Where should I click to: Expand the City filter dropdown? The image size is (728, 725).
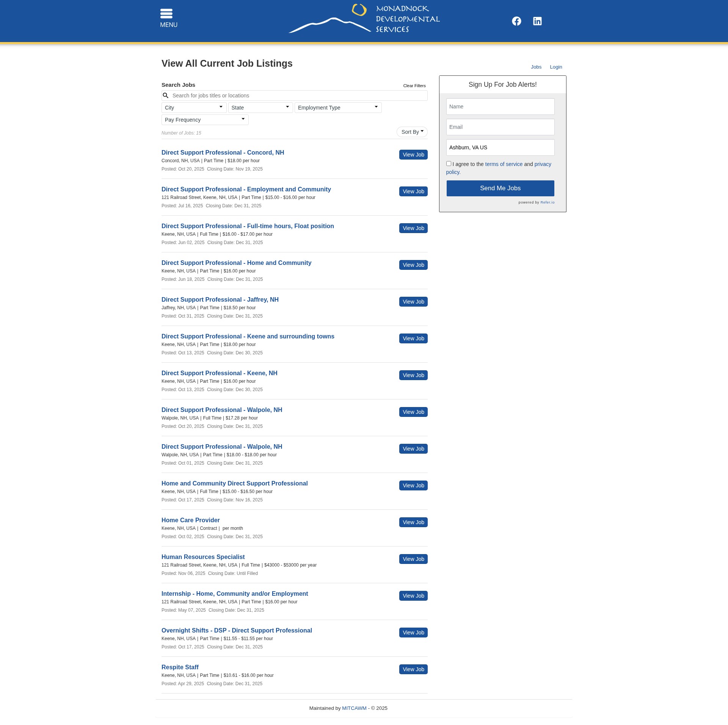[x=194, y=108]
